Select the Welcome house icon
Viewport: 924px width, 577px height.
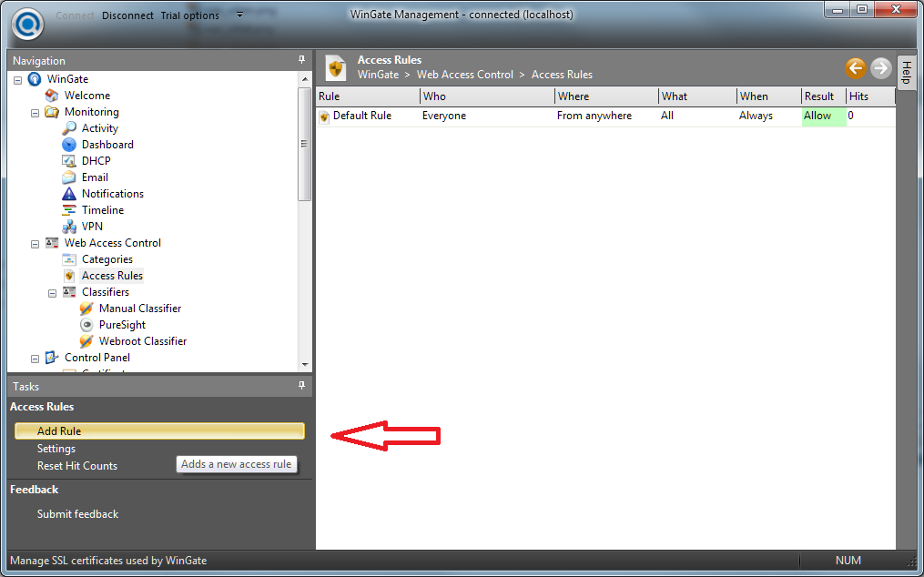click(x=52, y=96)
